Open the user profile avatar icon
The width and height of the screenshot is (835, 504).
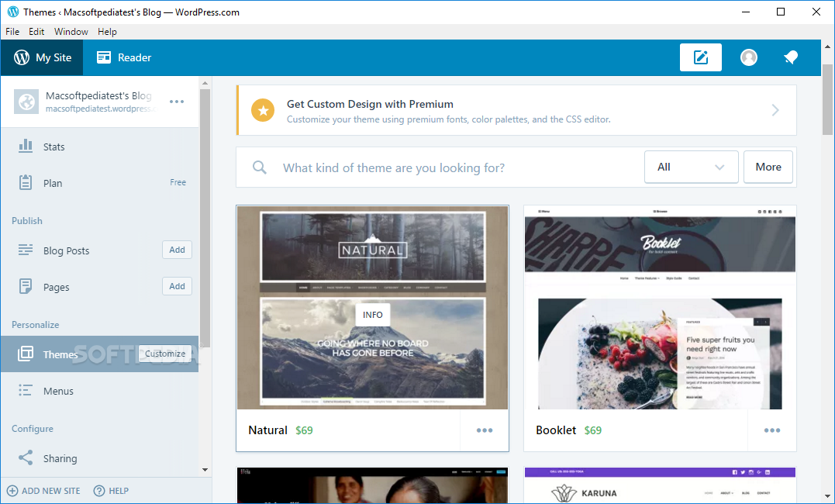point(749,57)
